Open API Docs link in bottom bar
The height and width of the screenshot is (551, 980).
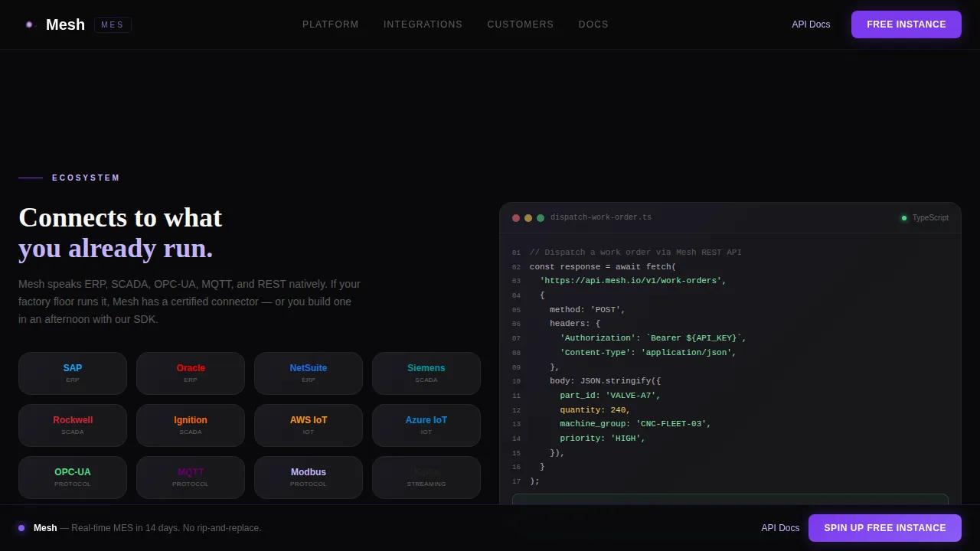tap(780, 528)
